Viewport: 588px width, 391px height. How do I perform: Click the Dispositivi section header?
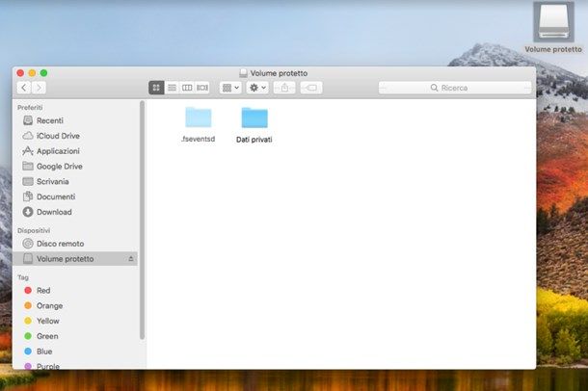click(34, 231)
